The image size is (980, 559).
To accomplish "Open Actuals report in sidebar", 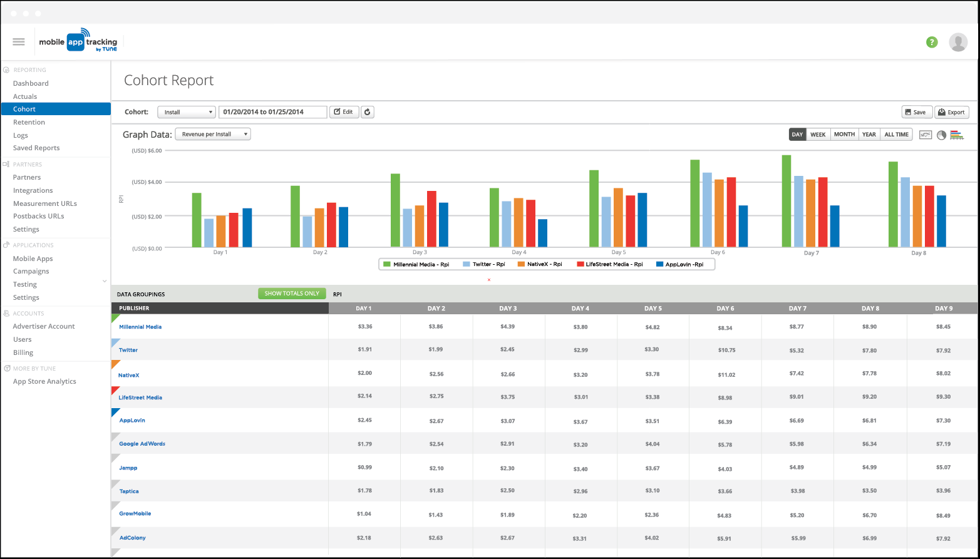I will coord(25,96).
